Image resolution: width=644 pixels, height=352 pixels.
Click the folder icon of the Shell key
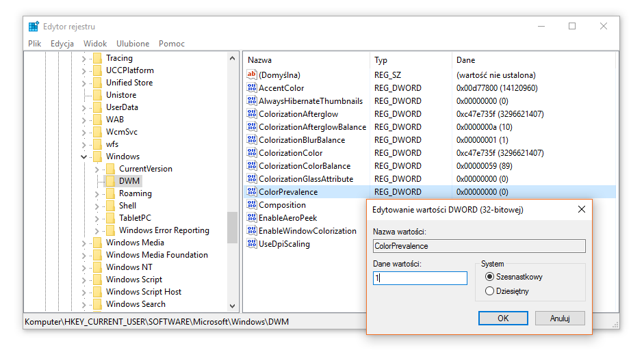point(110,206)
